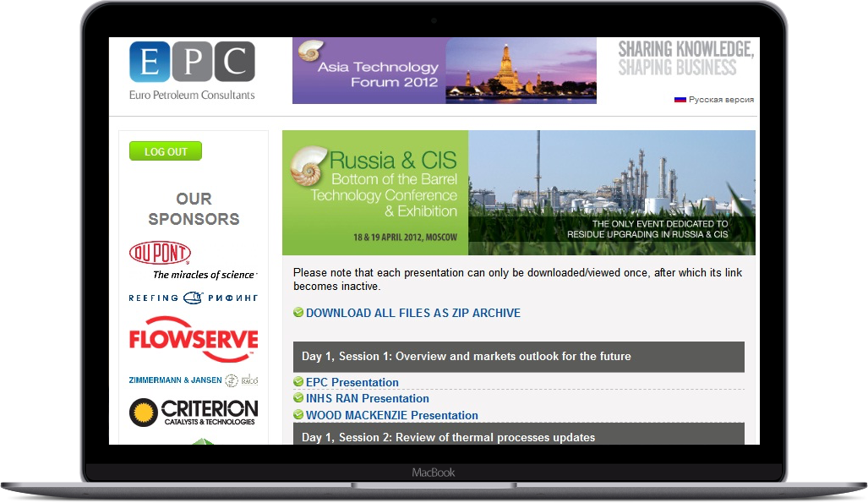
Task: Click green check icon beside EPC Presentation
Action: click(x=298, y=381)
